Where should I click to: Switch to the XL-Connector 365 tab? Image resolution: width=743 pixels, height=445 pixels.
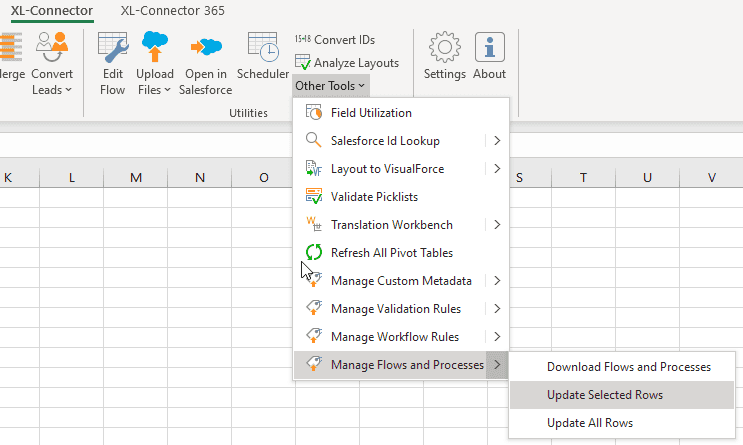click(172, 10)
